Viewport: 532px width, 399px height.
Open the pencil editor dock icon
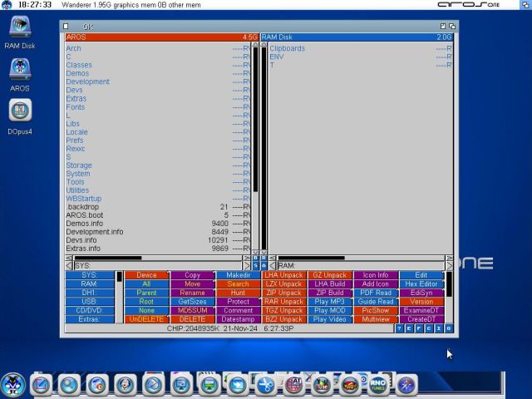(41, 385)
